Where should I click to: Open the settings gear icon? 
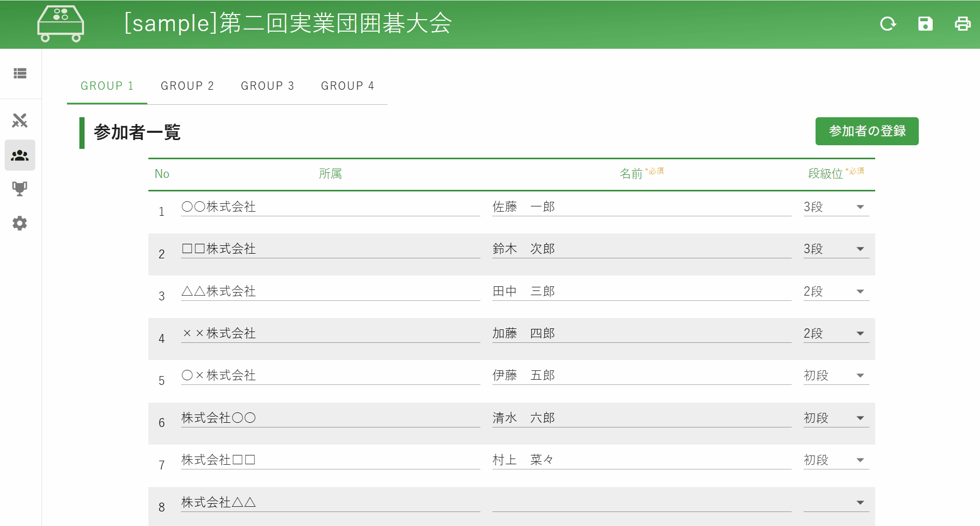(20, 223)
